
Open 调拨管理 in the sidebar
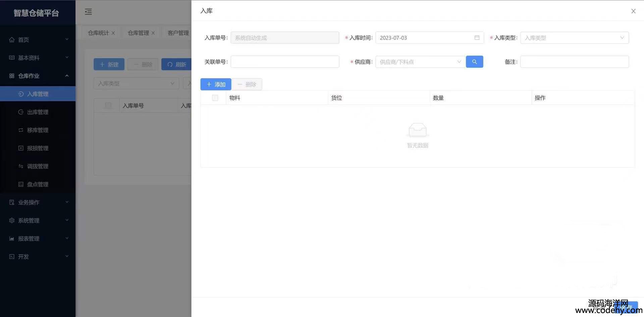38,166
